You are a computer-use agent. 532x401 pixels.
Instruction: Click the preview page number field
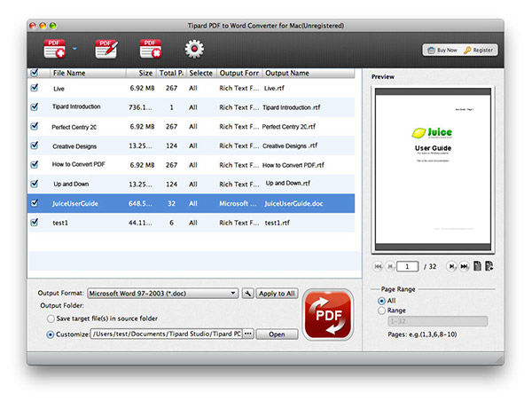[x=407, y=265]
